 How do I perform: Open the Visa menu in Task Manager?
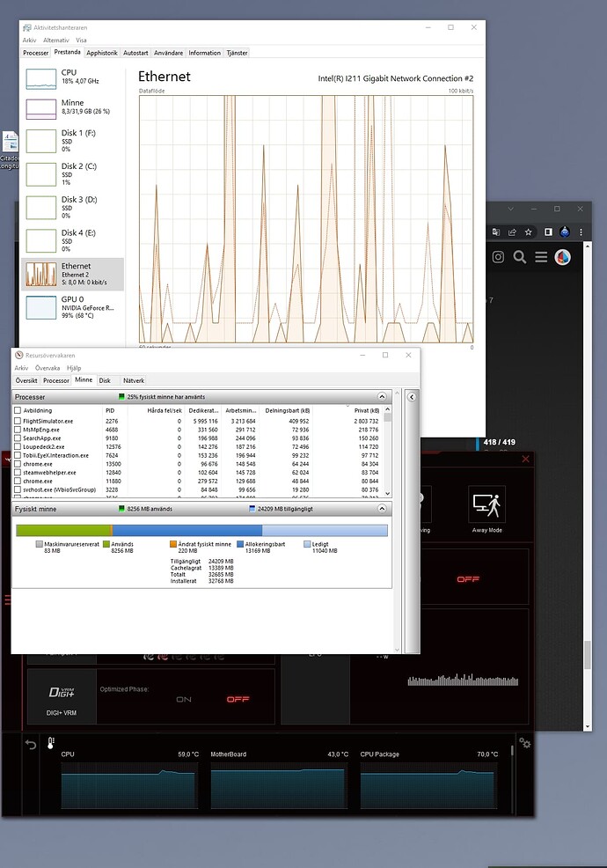pyautogui.click(x=81, y=40)
